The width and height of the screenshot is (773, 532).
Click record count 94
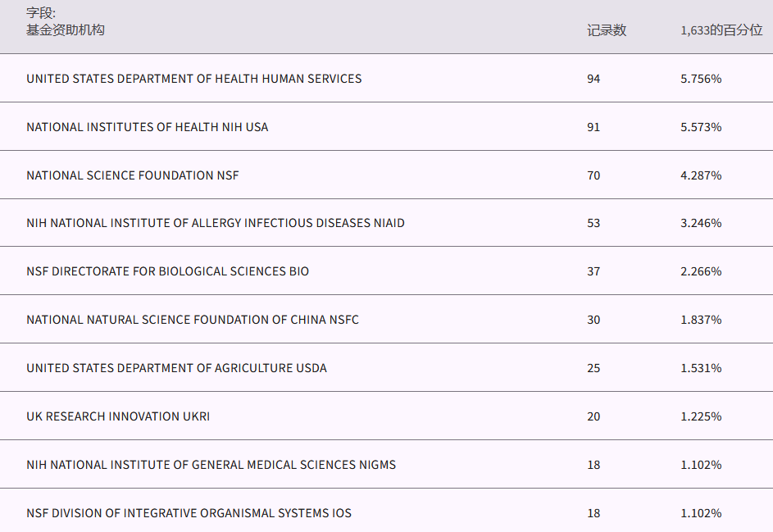coord(593,79)
